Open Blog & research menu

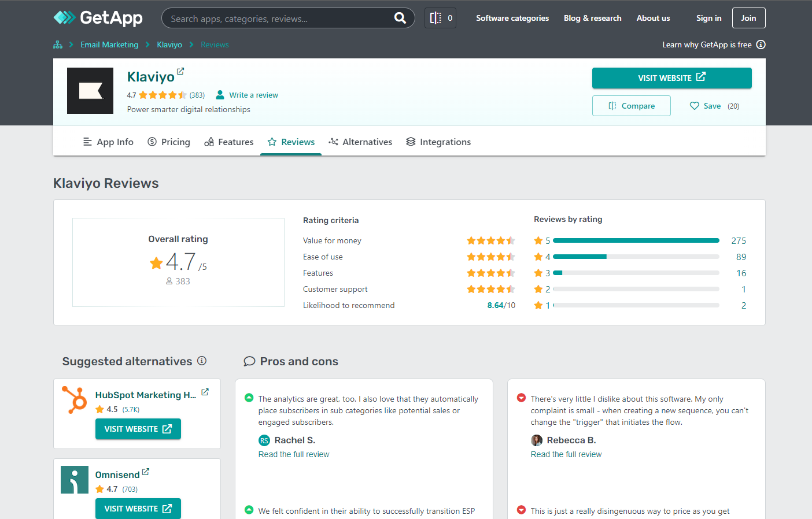coord(593,18)
